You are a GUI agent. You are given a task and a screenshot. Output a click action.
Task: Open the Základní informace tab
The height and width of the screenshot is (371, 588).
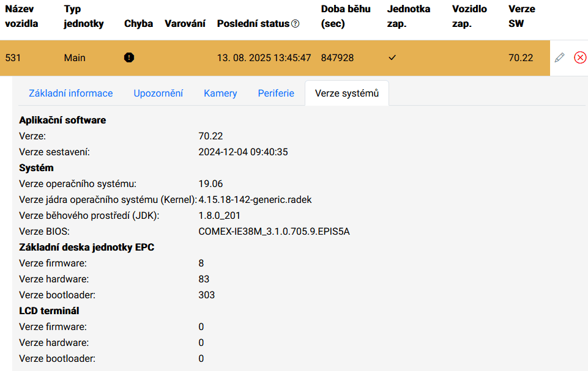point(71,94)
